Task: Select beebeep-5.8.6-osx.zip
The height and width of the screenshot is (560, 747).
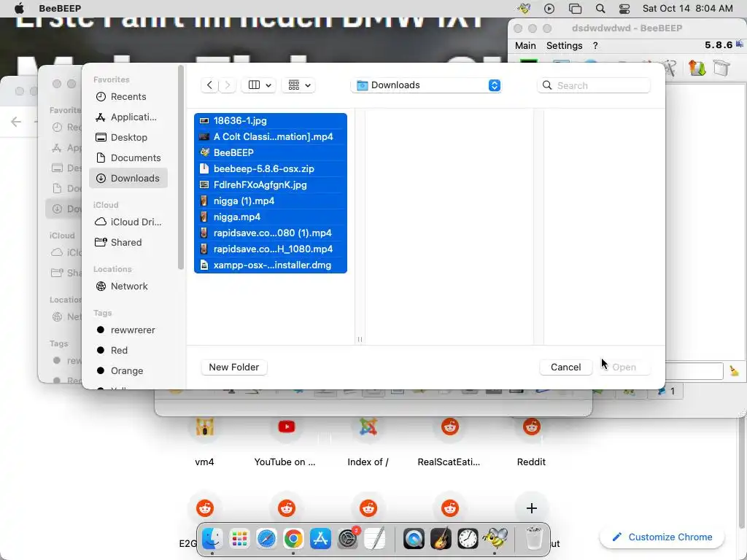Action: (x=271, y=169)
